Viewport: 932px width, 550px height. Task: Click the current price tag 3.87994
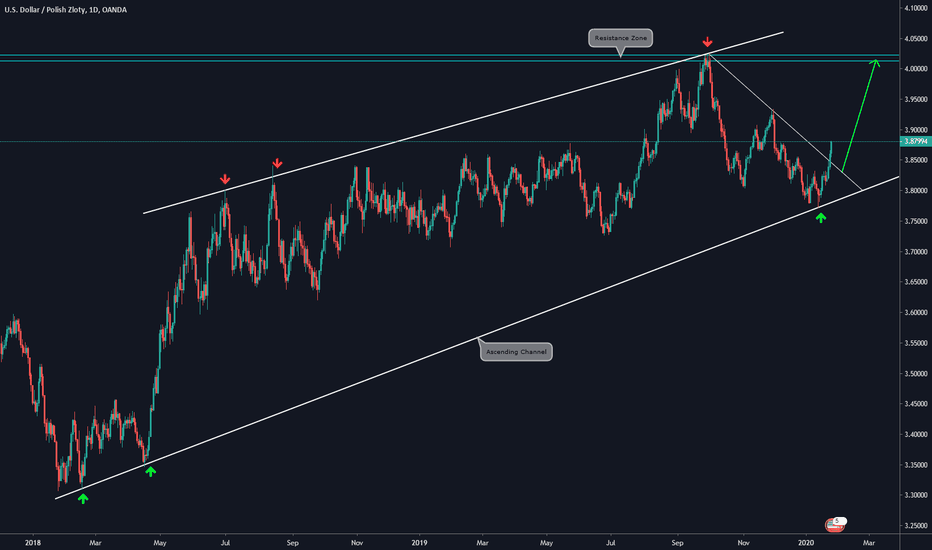915,142
